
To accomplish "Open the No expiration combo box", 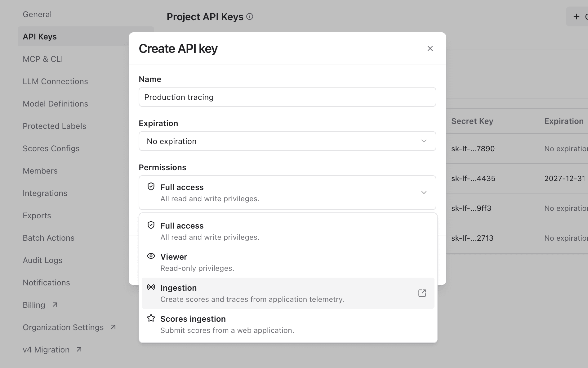I will (x=287, y=141).
